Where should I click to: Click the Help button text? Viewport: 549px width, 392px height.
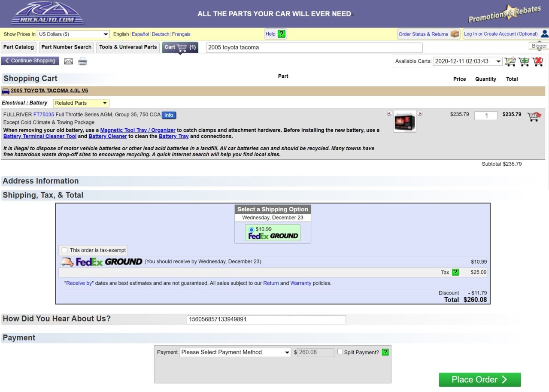click(270, 34)
